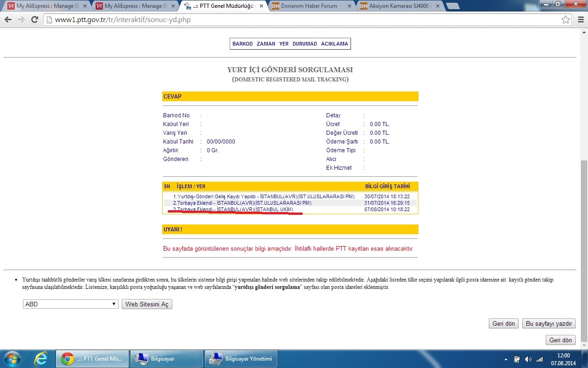This screenshot has width=588, height=368.
Task: Close the PTT Genel Müdürlüğü tab
Action: click(x=262, y=6)
